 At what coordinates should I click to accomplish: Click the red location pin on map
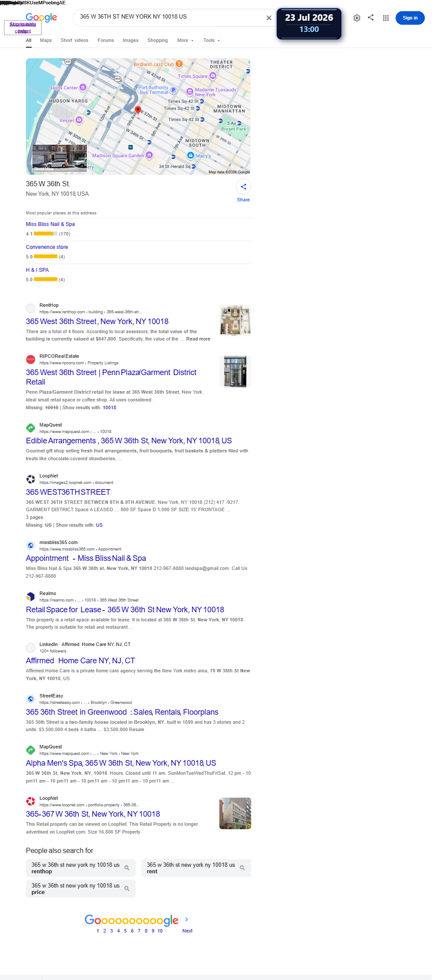(138, 110)
